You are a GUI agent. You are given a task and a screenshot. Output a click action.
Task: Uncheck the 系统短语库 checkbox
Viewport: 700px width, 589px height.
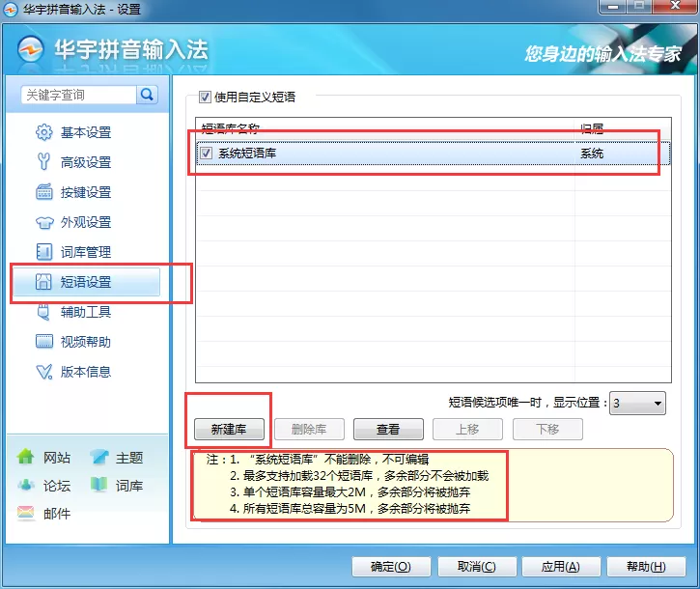(x=206, y=154)
